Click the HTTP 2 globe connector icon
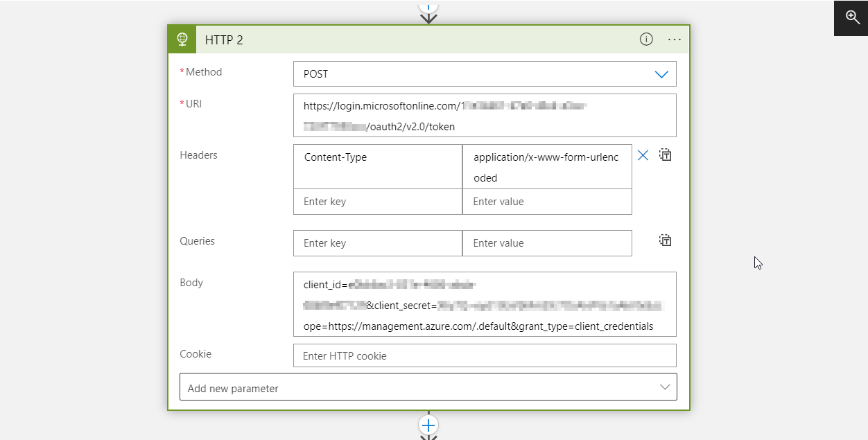Viewport: 868px width, 440px height. pyautogui.click(x=182, y=39)
